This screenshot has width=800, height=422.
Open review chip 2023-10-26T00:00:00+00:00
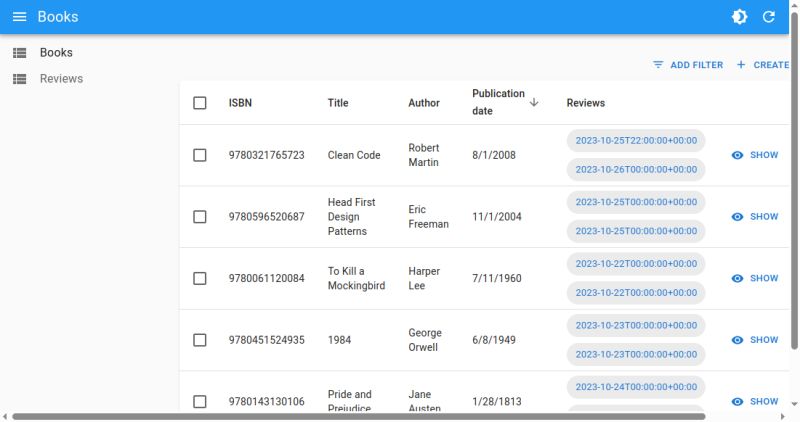pos(636,169)
